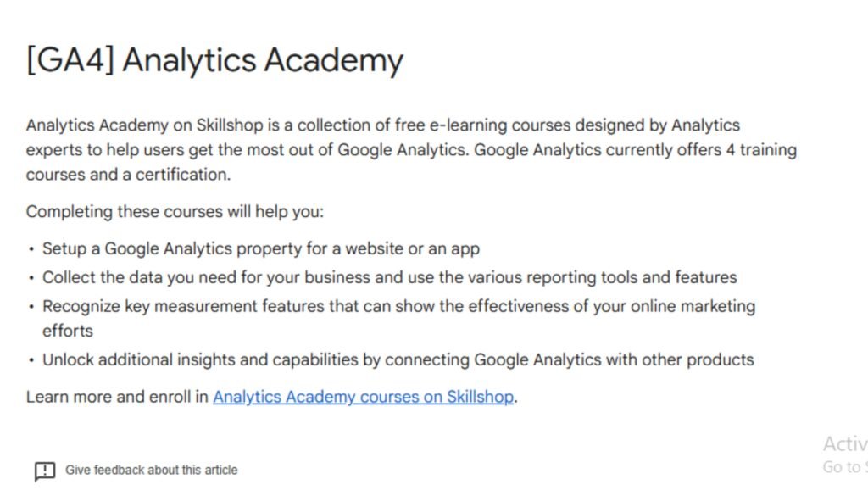Image resolution: width=868 pixels, height=496 pixels.
Task: Click the bullet before Setup a Google Analytics
Action: 31,249
